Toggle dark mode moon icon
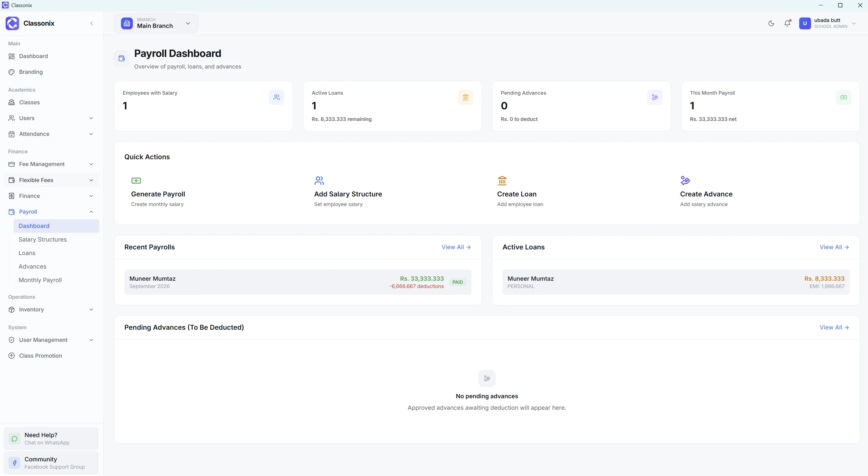 tap(771, 23)
